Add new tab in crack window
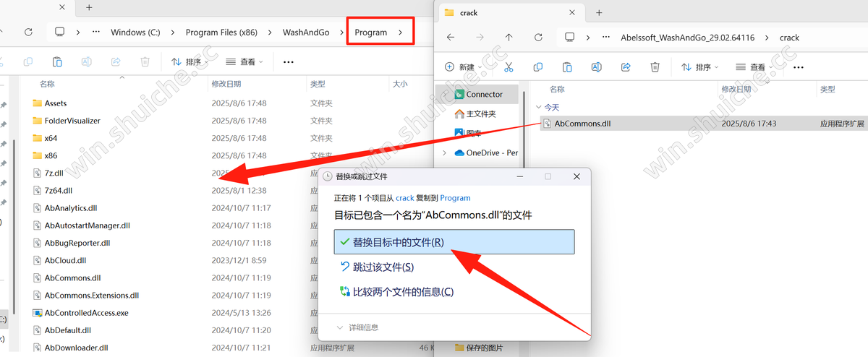868x357 pixels. pos(599,12)
